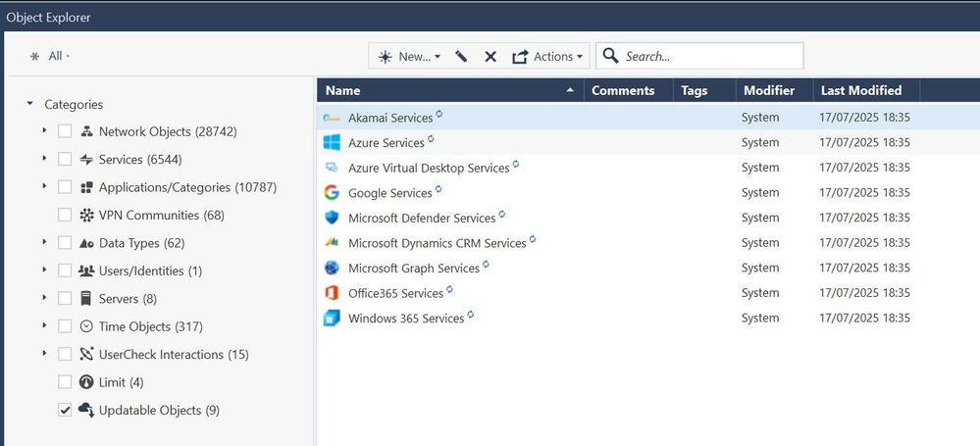Expand the Network Objects node
Image resolution: width=980 pixels, height=446 pixels.
44,130
